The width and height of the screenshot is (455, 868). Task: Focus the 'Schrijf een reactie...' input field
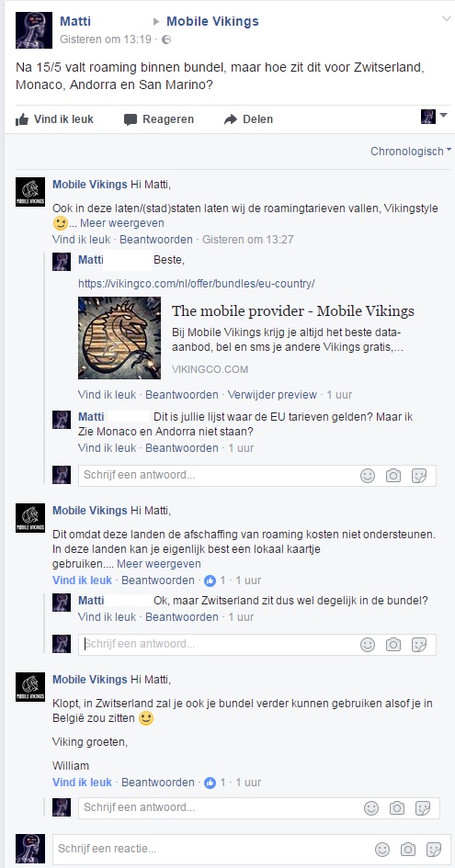pos(214,849)
